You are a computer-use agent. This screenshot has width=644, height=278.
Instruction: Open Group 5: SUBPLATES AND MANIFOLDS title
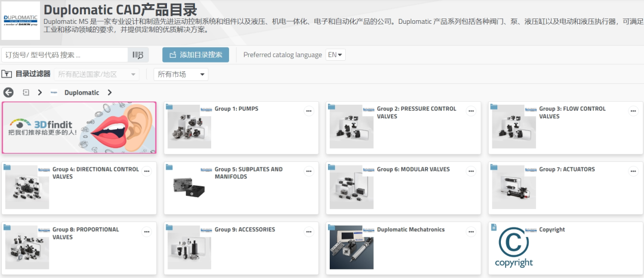pos(249,173)
